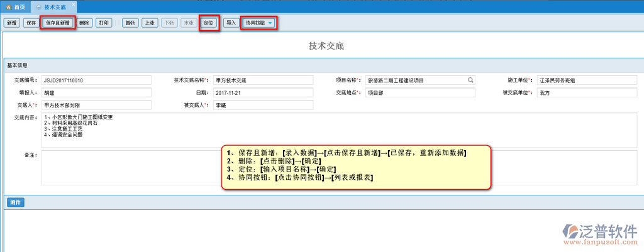The height and width of the screenshot is (252, 644).
Task: Click the search icon in 项目名称 field
Action: (470, 80)
